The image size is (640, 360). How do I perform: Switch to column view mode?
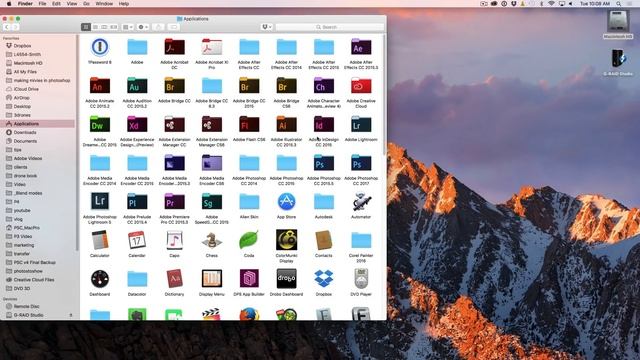coord(104,27)
